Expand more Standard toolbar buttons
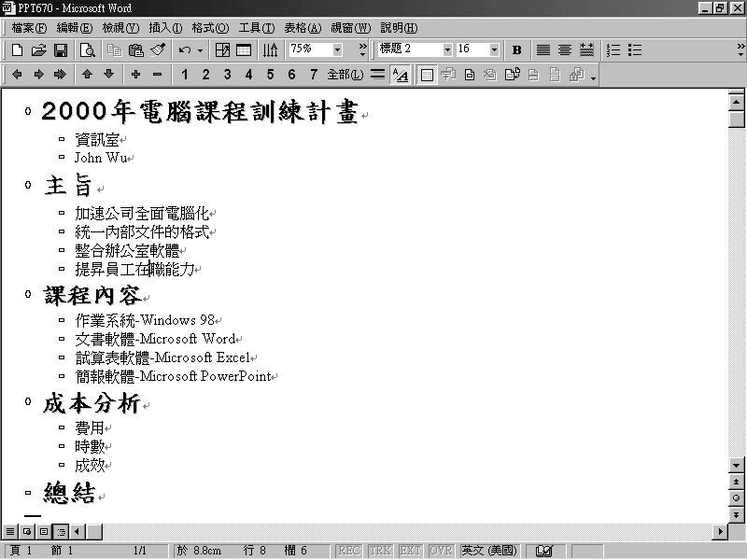Screen dimensions: 747x560 (362, 49)
